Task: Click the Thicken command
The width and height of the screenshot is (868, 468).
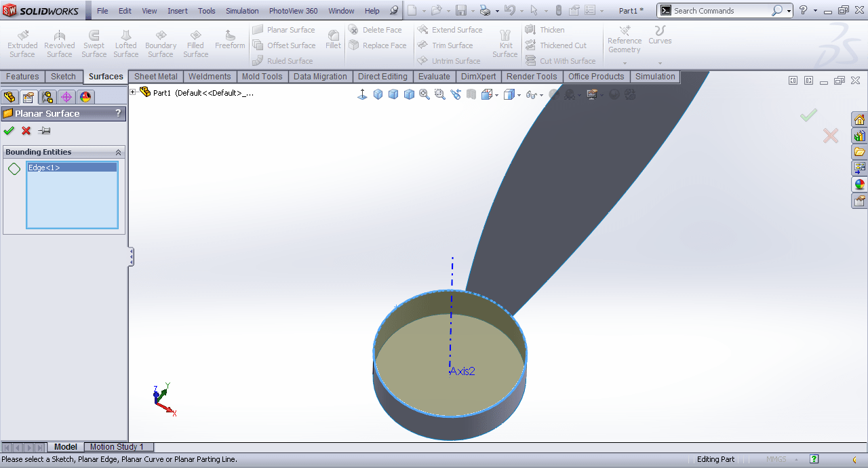Action: [x=545, y=30]
